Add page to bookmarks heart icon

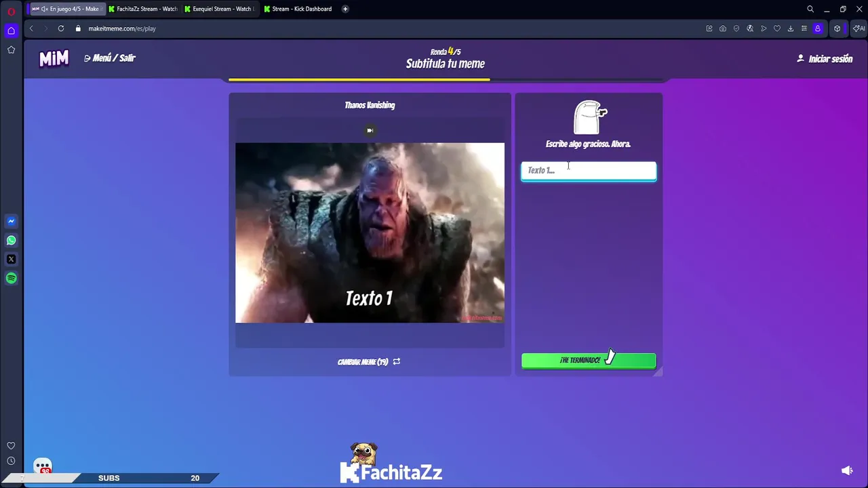point(777,28)
